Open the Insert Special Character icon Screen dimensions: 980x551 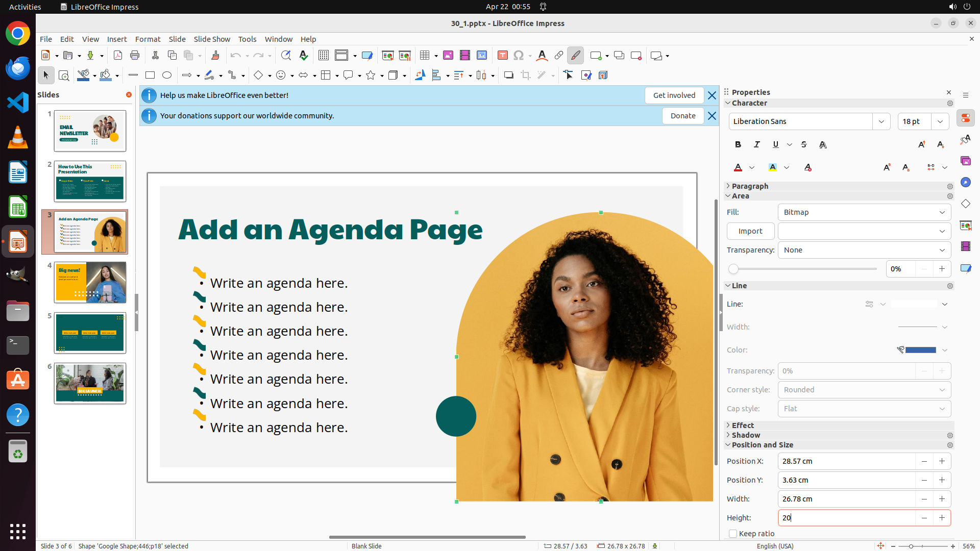[519, 56]
